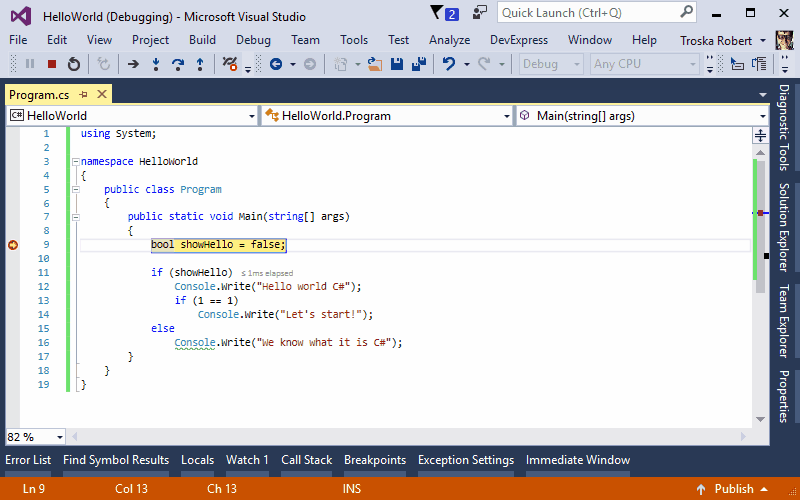Open the Test menu
This screenshot has height=500, width=800.
398,40
